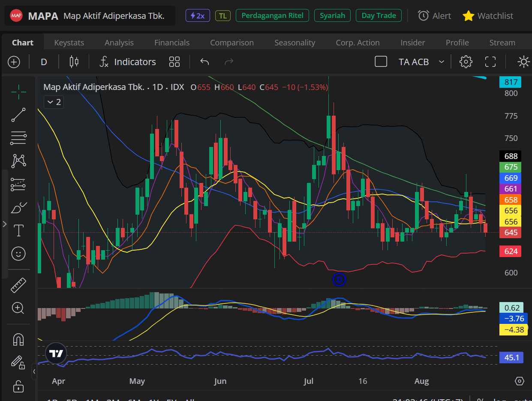Click the -3.76 MACD value label
Viewport: 532px width, 401px height.
(514, 319)
